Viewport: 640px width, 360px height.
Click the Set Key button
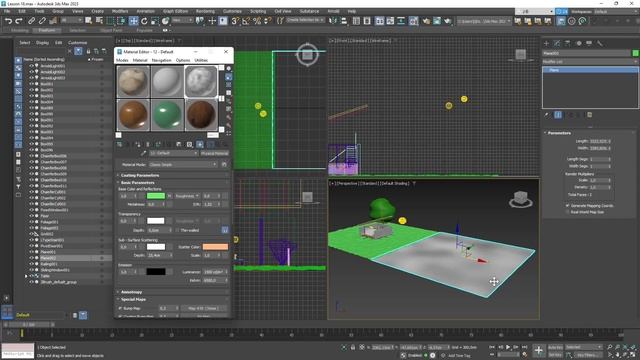555,355
